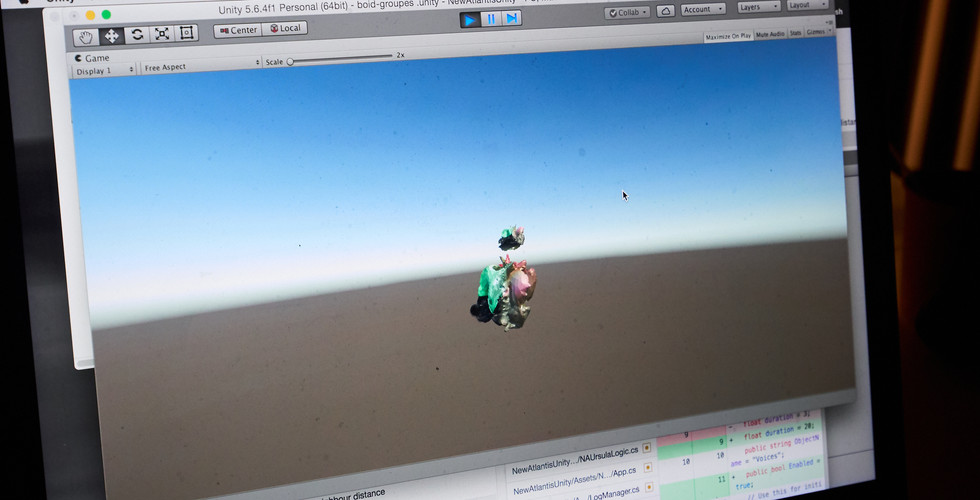Viewport: 980px width, 500px height.
Task: Toggle pivot mode with Center button
Action: 238,30
